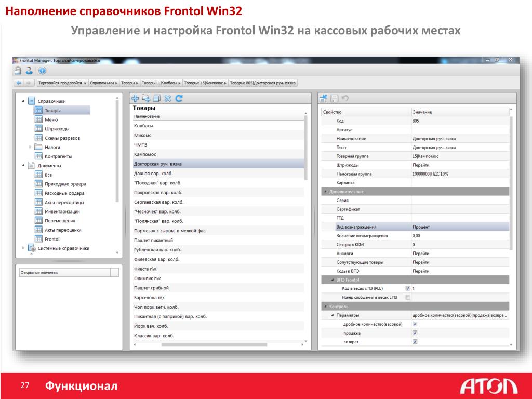Click the Товары list horizontal scrollbar
This screenshot has width=532, height=399.
(x=214, y=344)
